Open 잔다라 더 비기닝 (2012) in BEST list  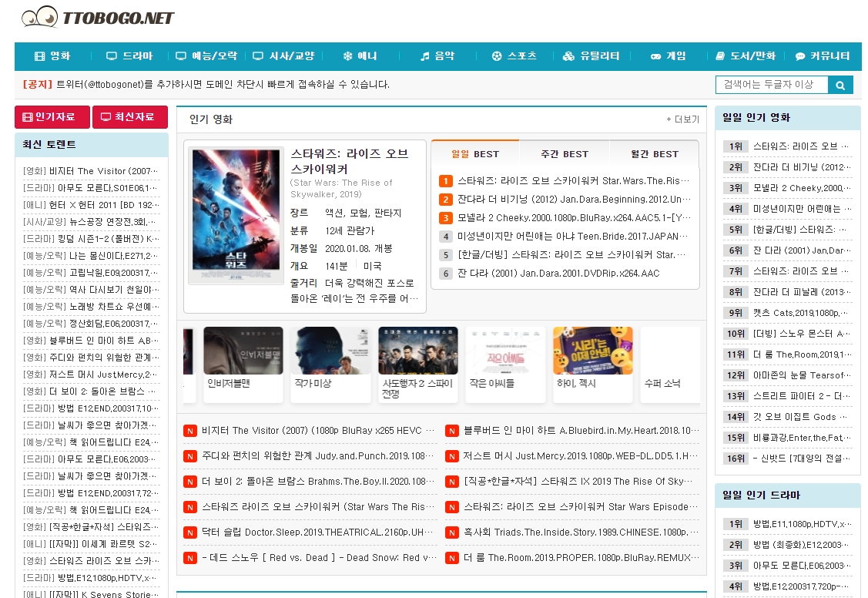[x=574, y=200]
